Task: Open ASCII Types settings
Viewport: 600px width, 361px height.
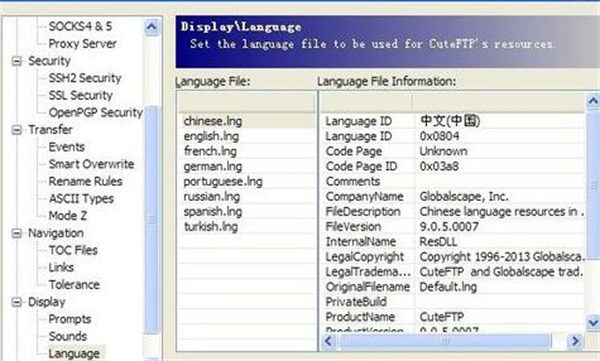Action: (81, 199)
